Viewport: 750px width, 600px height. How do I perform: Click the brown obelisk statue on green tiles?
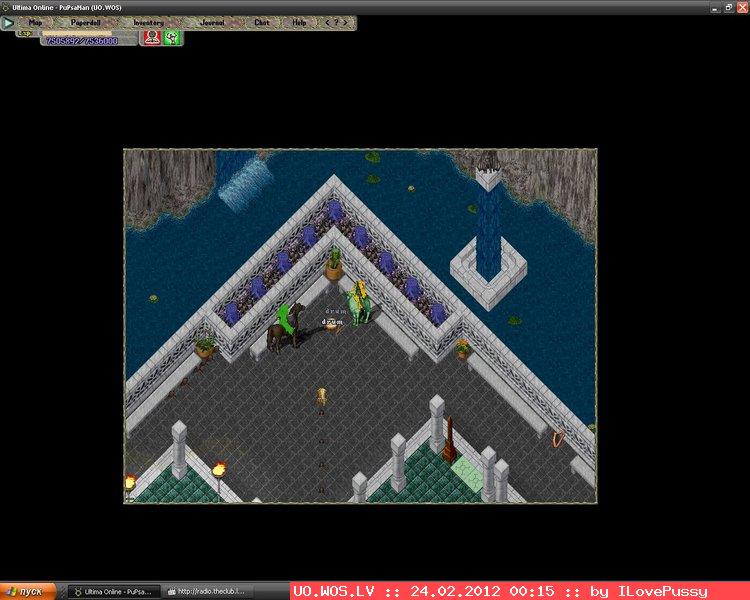pyautogui.click(x=449, y=439)
